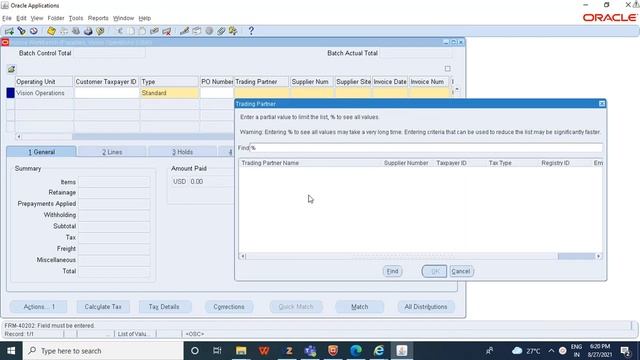640x360 pixels.
Task: Click the Translations globe toolbar icon
Action: [209, 31]
